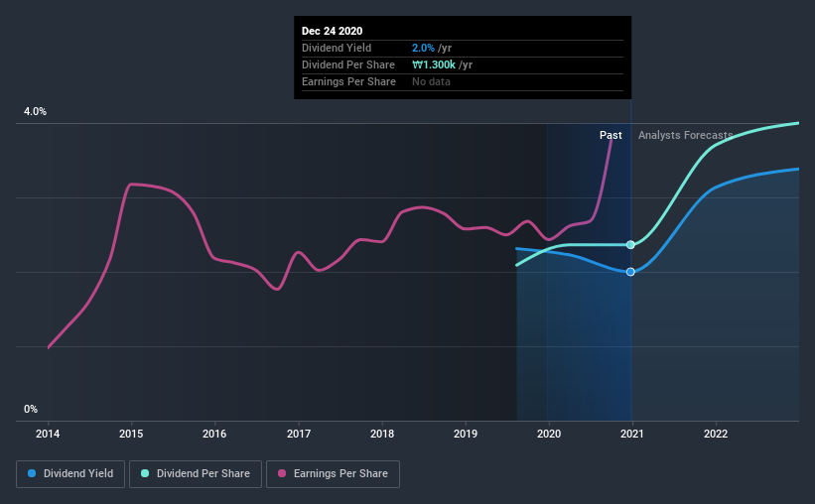Screen dimensions: 815x504
Task: Click the 2018 x-axis label
Action: pyautogui.click(x=382, y=434)
